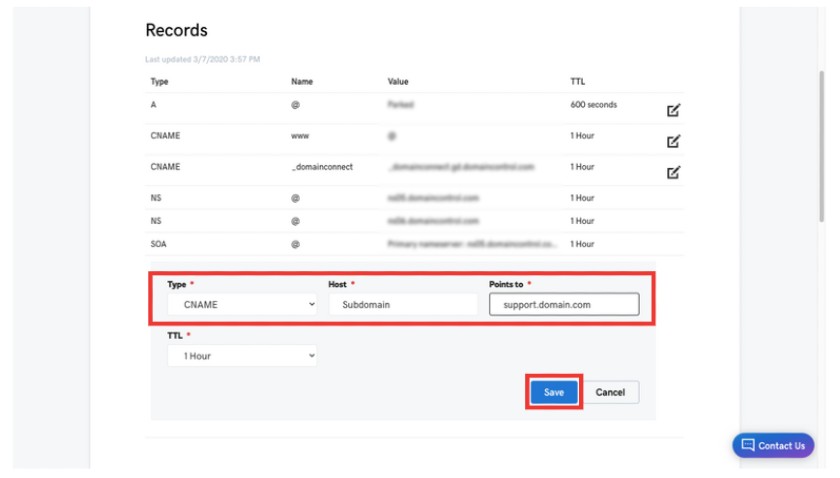Click the Name column header
840x478 pixels.
(x=302, y=81)
